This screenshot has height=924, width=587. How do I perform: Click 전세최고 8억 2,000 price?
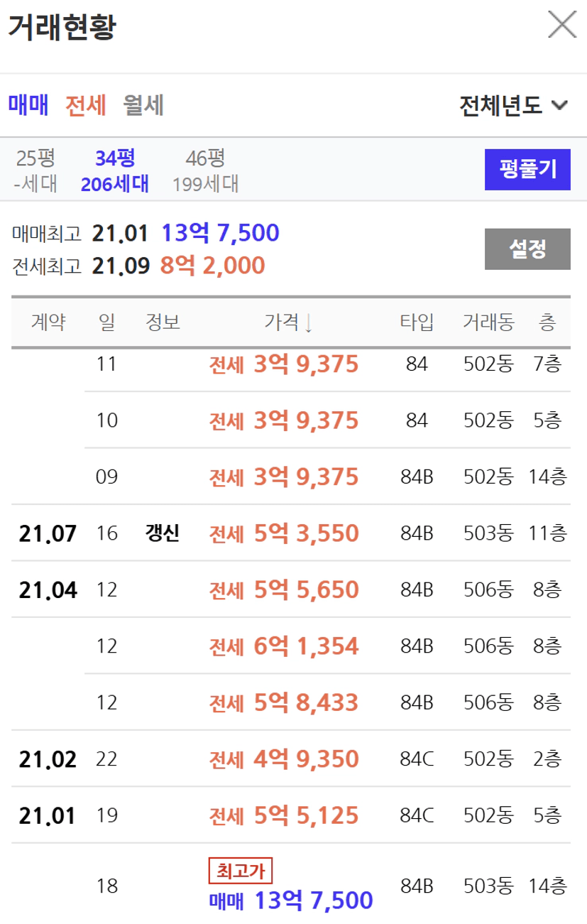[x=212, y=266]
